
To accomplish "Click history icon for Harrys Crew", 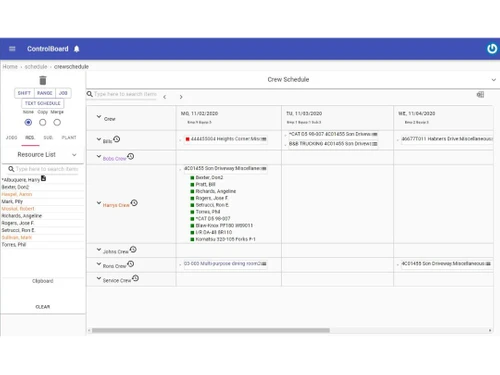I will point(134,203).
